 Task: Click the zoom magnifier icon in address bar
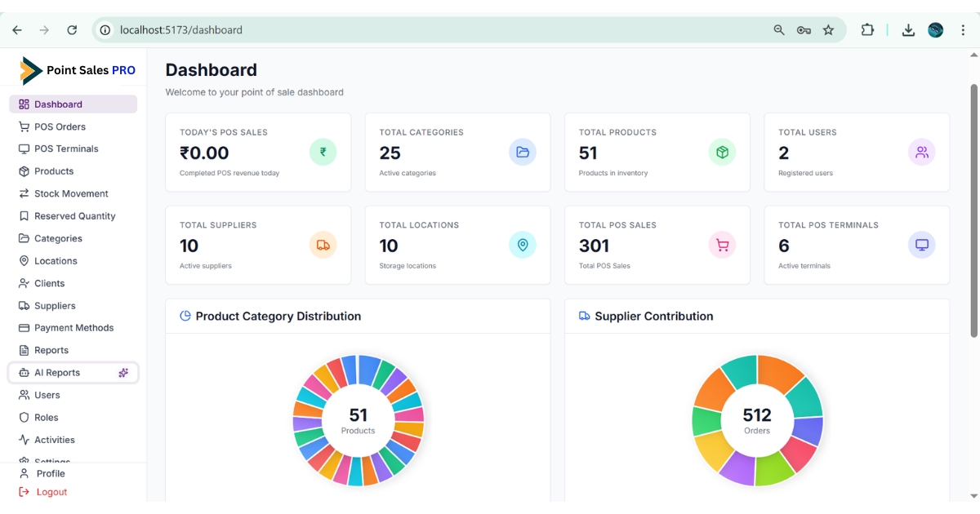pos(779,29)
